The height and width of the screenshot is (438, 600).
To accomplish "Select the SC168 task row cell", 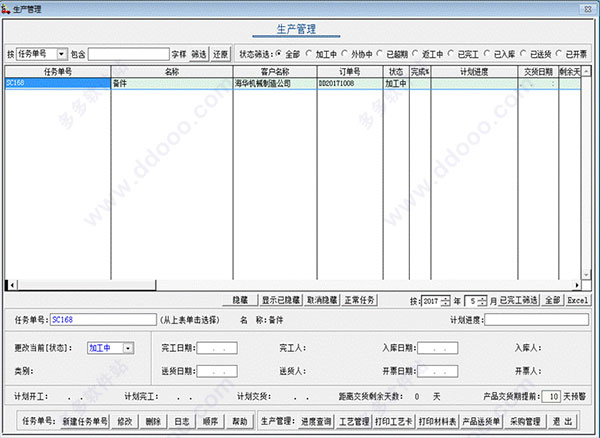I will [58, 83].
